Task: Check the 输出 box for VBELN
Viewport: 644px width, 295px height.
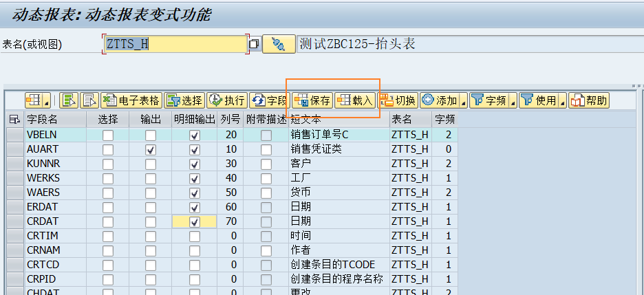Action: point(151,135)
